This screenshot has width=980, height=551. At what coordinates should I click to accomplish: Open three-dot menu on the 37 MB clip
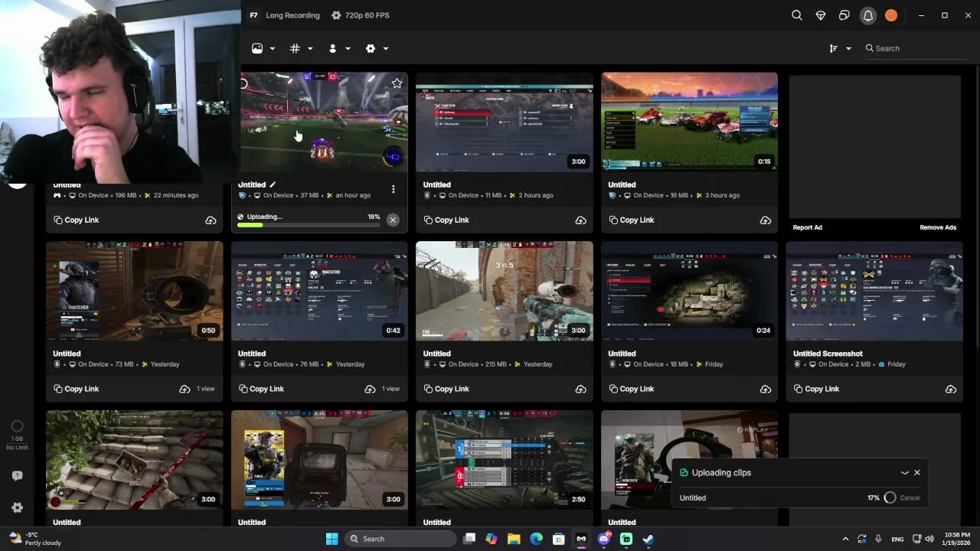click(x=394, y=189)
